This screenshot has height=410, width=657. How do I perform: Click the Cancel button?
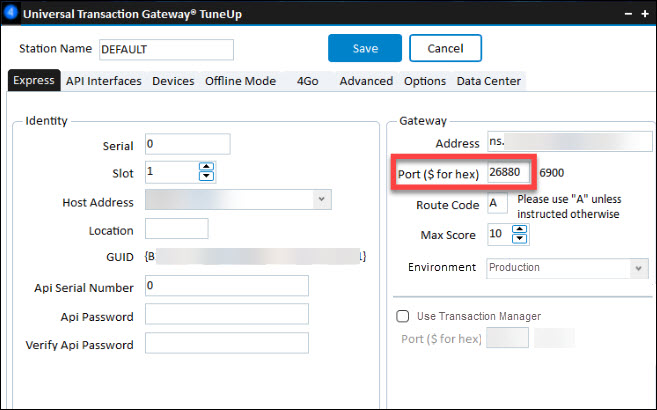(445, 48)
